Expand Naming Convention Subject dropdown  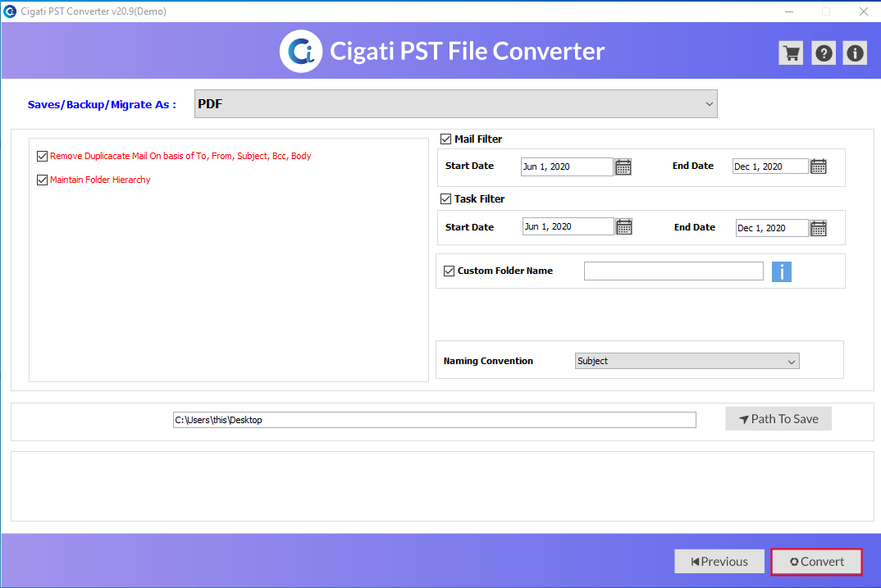click(x=687, y=361)
